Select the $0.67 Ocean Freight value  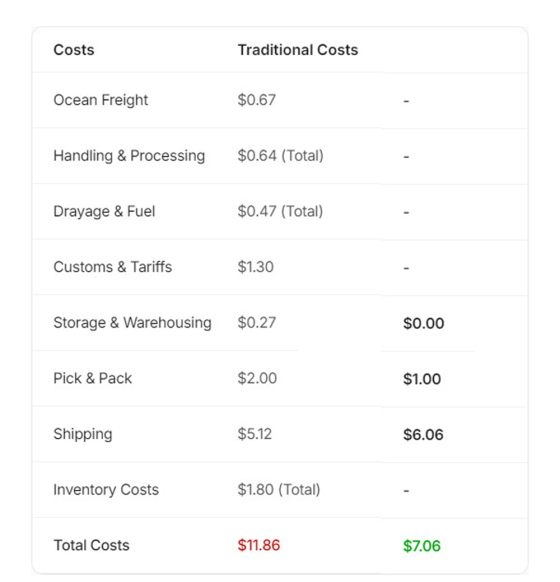[256, 100]
